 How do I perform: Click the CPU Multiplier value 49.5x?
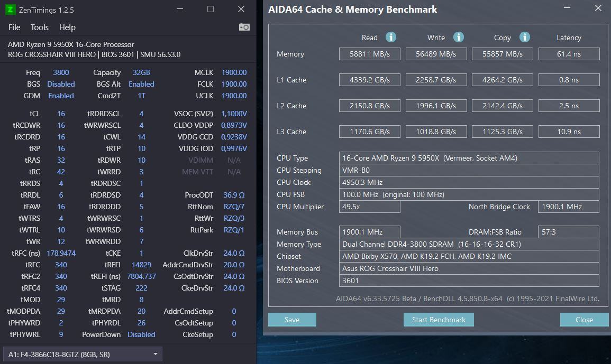point(369,207)
